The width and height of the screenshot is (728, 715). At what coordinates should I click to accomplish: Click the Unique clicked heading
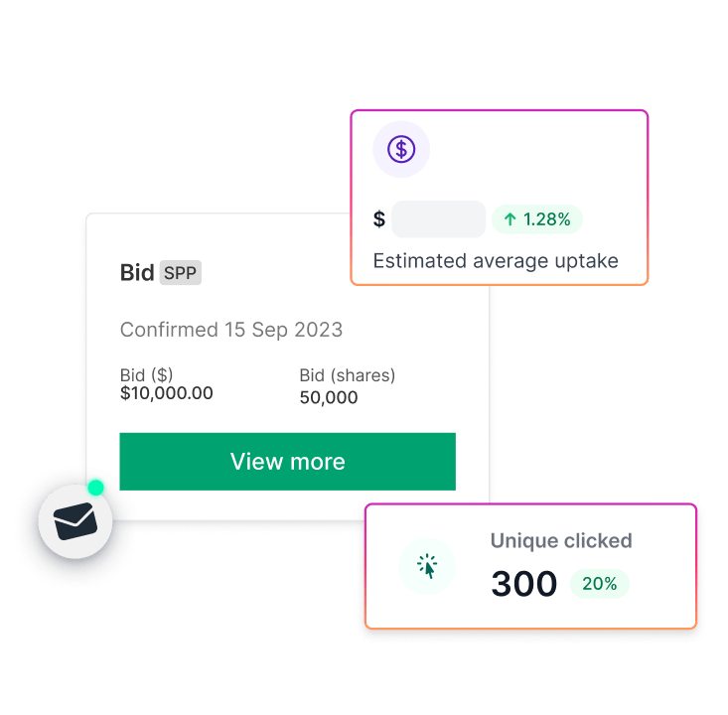[561, 540]
